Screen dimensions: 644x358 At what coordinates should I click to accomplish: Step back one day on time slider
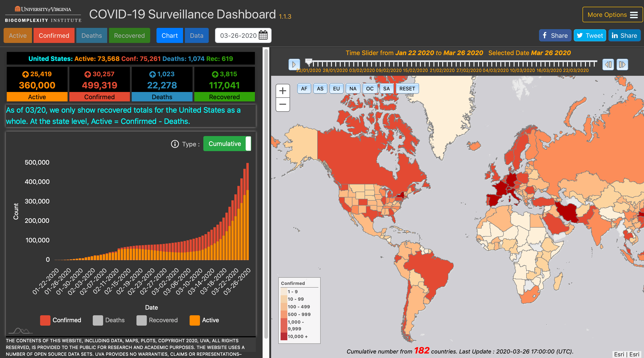tap(608, 65)
